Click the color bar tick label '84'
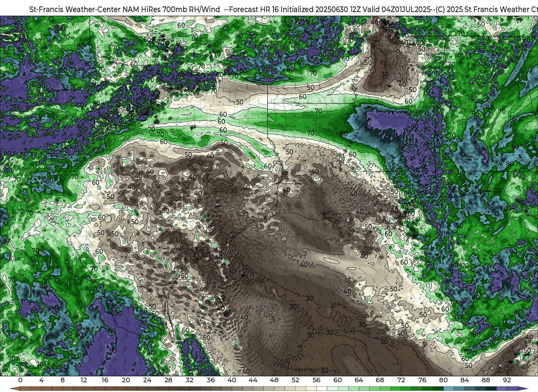 [465, 380]
